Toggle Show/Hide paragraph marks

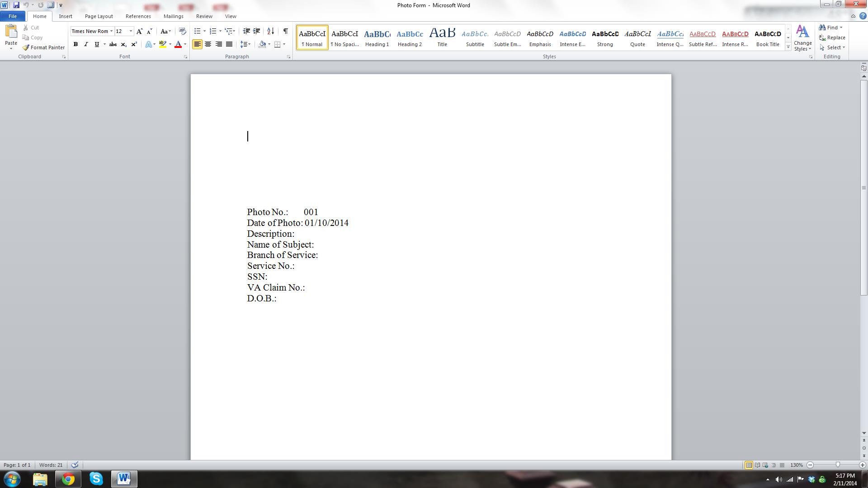(285, 31)
